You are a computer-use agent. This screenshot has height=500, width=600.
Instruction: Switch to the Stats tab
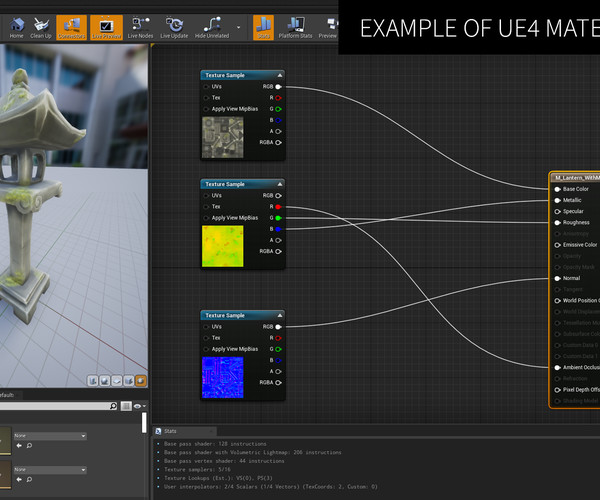click(x=170, y=431)
